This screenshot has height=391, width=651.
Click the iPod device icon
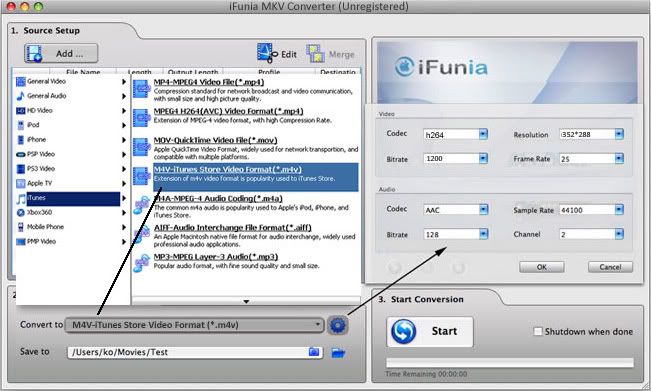[x=21, y=125]
